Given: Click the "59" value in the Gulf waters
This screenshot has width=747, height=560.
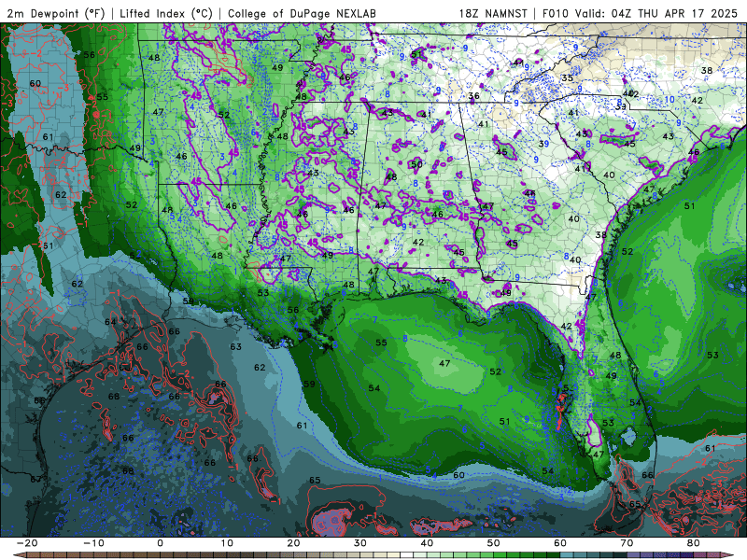Looking at the screenshot, I should point(309,384).
